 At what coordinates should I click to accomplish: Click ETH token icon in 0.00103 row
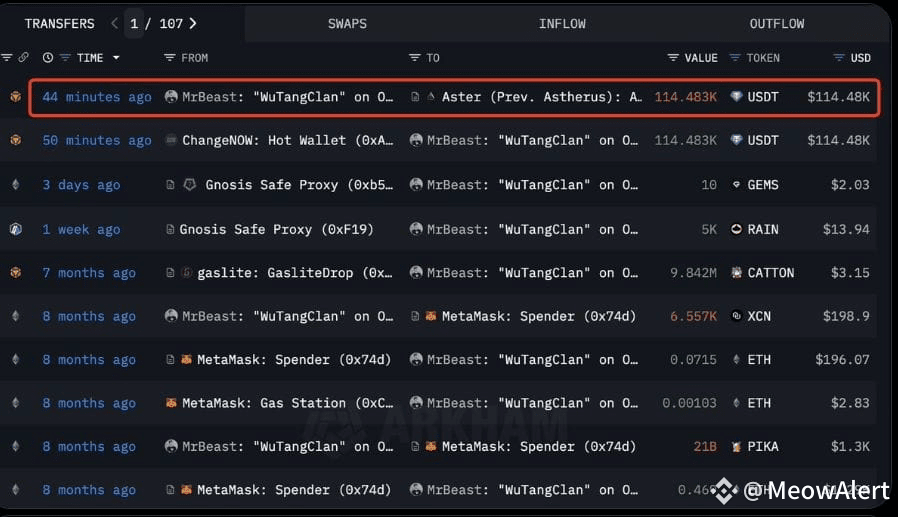tap(736, 403)
